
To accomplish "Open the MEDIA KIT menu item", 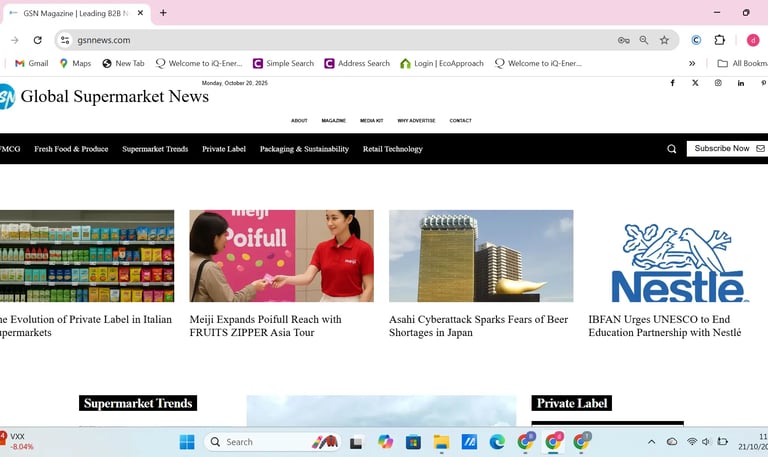I will click(x=372, y=120).
